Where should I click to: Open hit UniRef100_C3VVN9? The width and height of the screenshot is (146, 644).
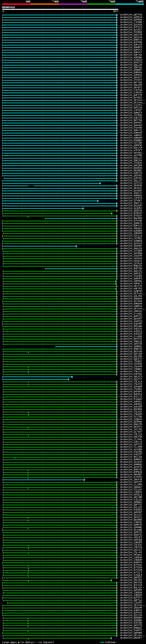pyautogui.click(x=131, y=22)
